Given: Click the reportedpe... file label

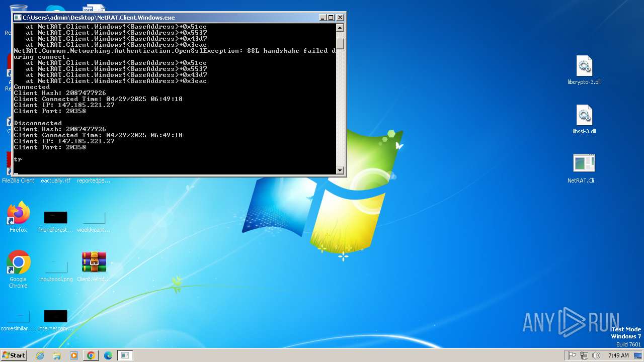Looking at the screenshot, I should click(x=94, y=180).
